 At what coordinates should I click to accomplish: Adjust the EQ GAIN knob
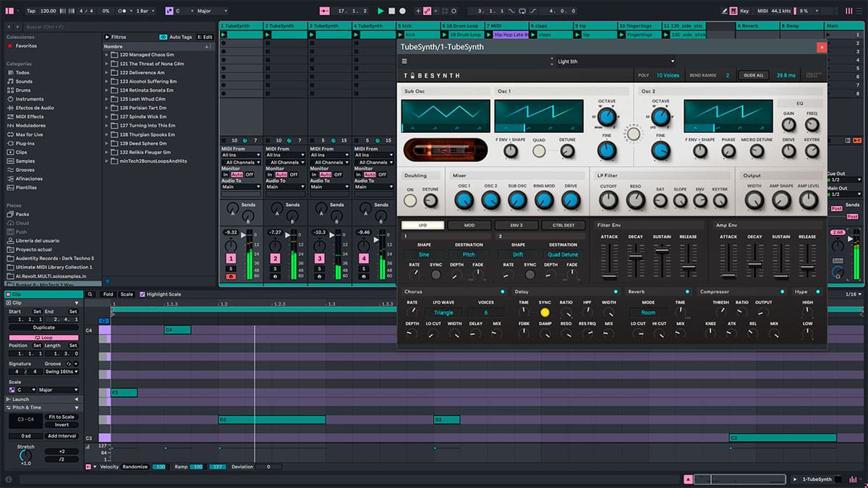click(x=789, y=123)
